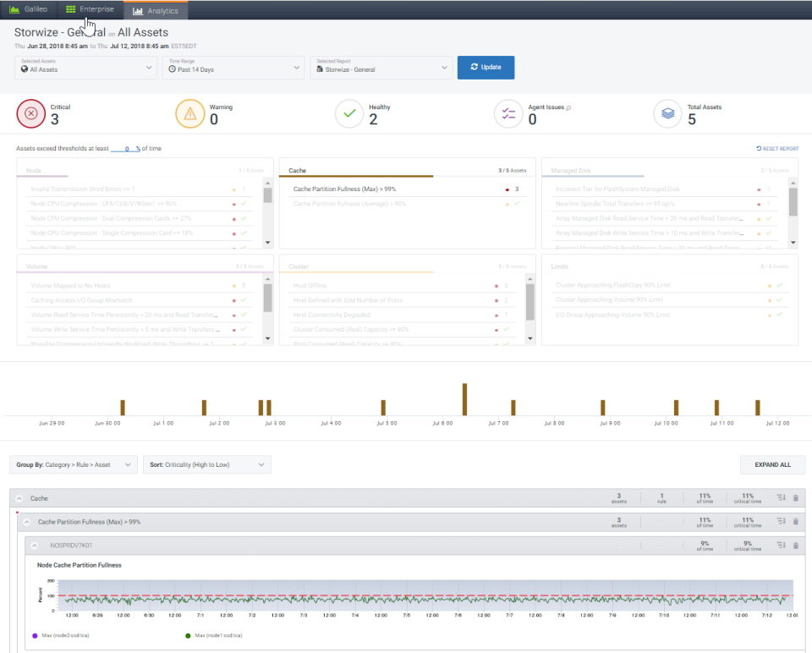Click the Cluster panel scrollbar thumb
Screen dimensions: 812x653
(530, 302)
